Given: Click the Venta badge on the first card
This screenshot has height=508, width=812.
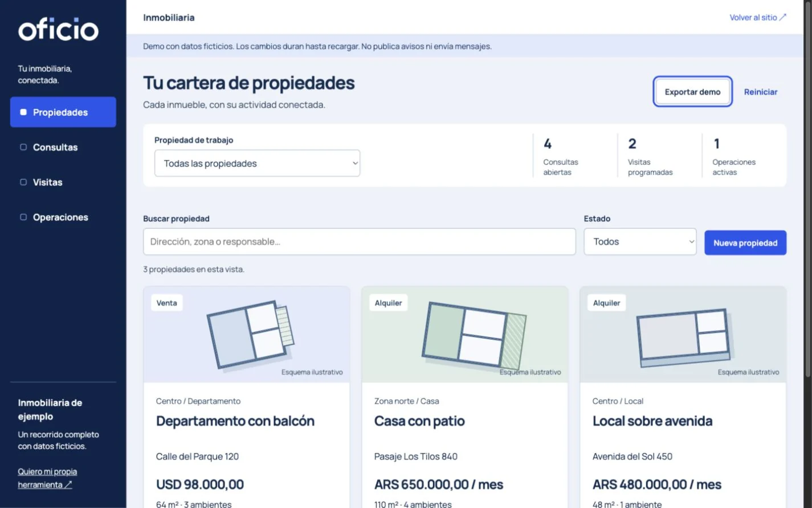Looking at the screenshot, I should 166,303.
